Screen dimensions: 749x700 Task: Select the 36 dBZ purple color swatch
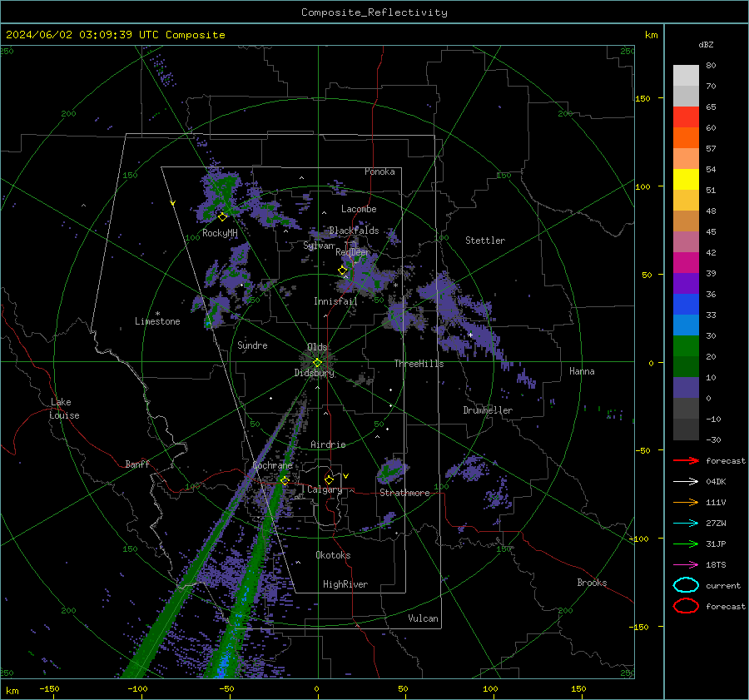point(686,283)
